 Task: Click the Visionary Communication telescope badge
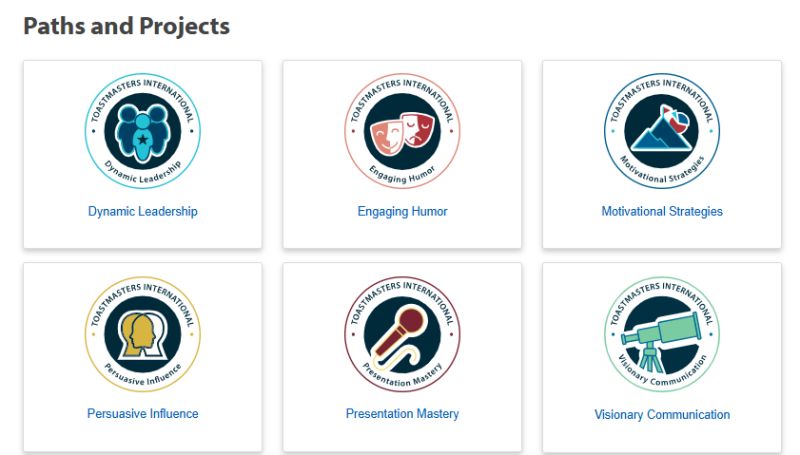(662, 334)
